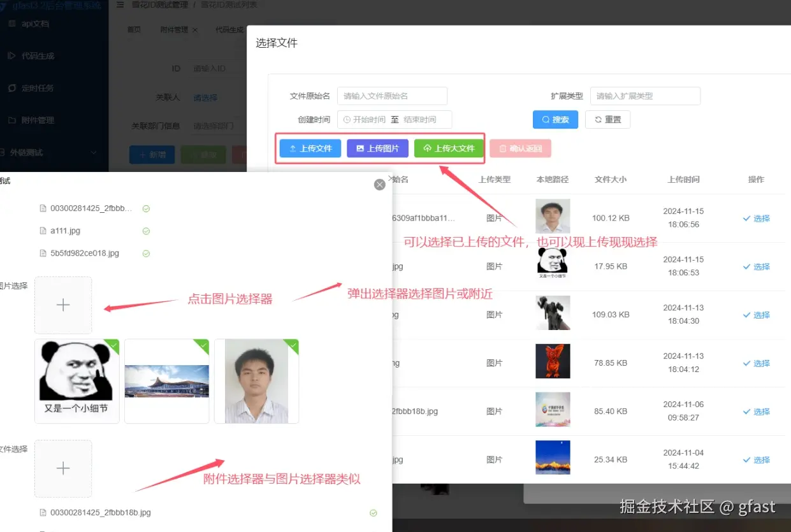Click the blue 搜索 button
The width and height of the screenshot is (791, 532).
[555, 119]
